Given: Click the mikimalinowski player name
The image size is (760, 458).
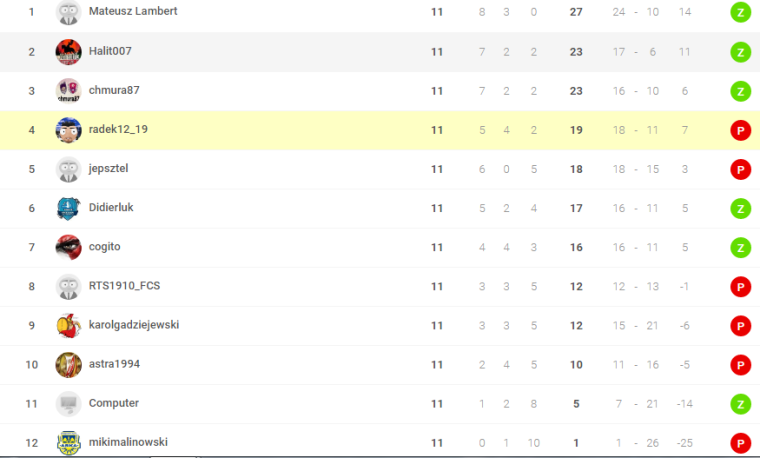Looking at the screenshot, I should (128, 442).
